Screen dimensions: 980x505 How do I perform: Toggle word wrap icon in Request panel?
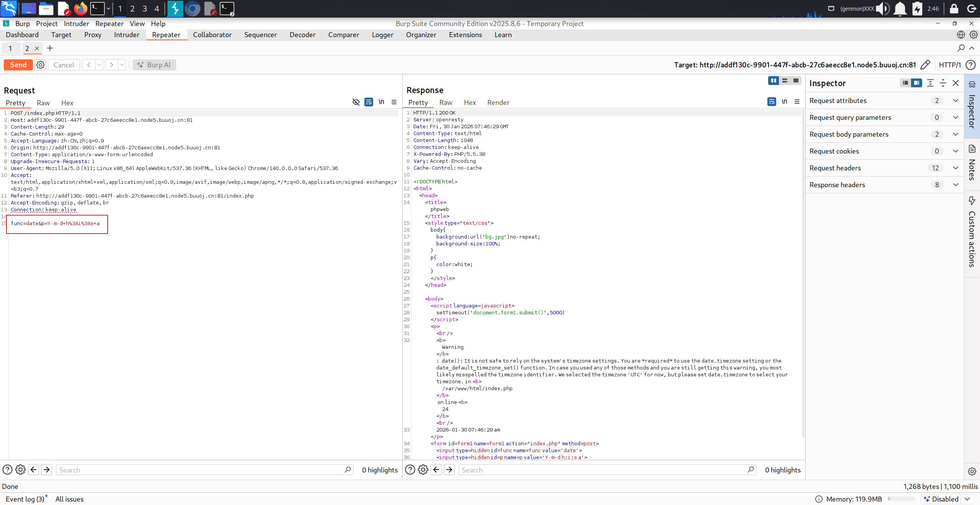(x=369, y=102)
